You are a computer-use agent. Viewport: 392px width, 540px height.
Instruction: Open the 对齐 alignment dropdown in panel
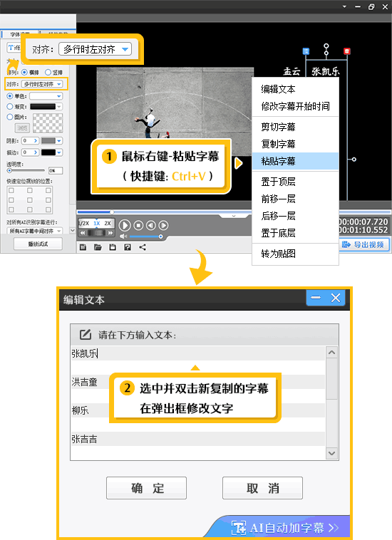point(42,84)
